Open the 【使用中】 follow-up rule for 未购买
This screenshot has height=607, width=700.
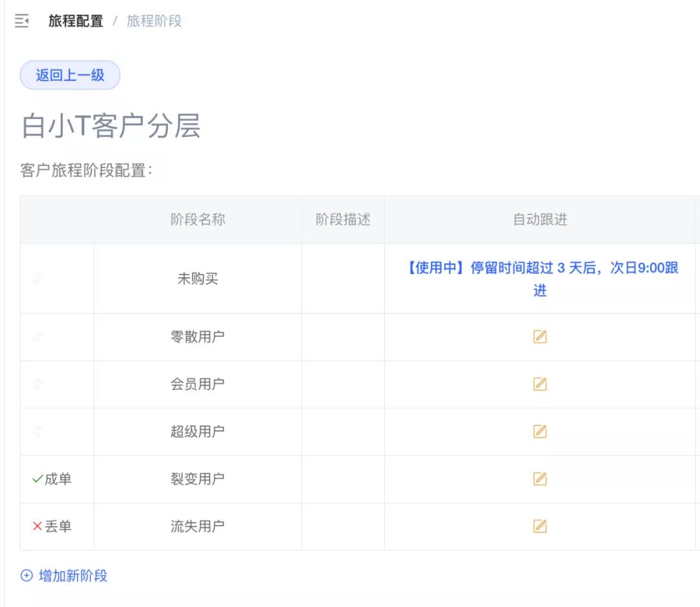click(x=540, y=279)
